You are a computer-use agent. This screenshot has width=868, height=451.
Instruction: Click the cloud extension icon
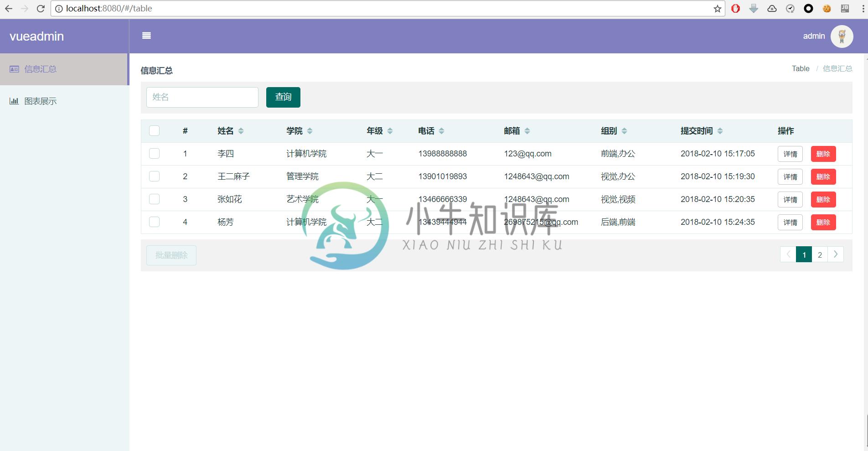772,9
